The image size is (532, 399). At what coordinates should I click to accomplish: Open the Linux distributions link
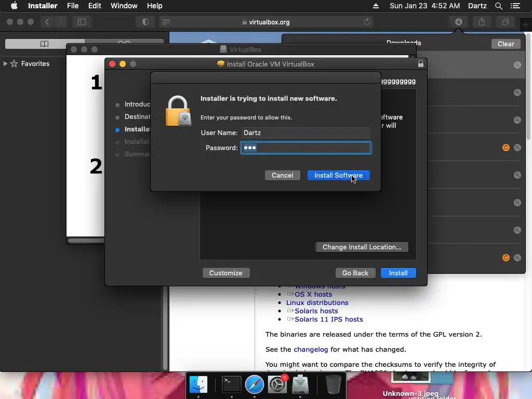(317, 303)
